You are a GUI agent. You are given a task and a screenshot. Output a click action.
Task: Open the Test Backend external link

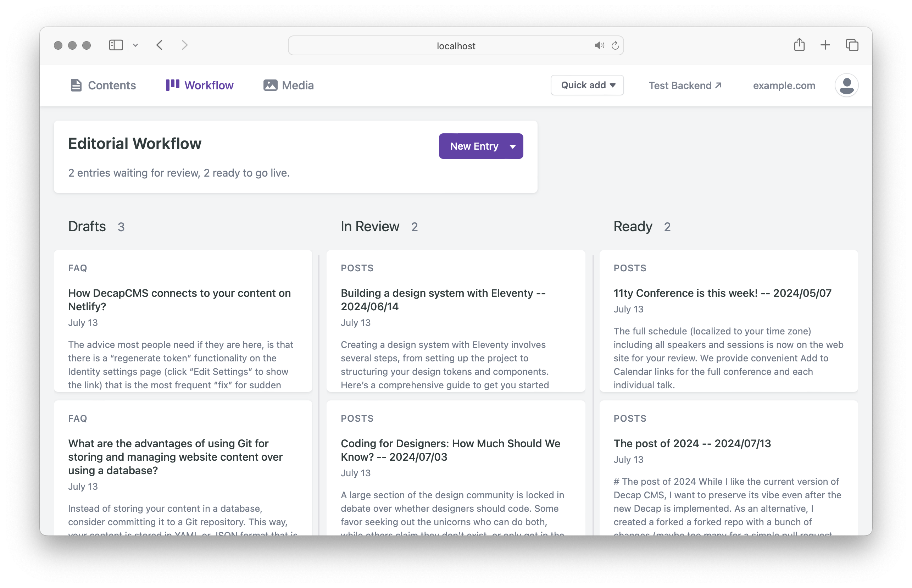click(x=685, y=85)
